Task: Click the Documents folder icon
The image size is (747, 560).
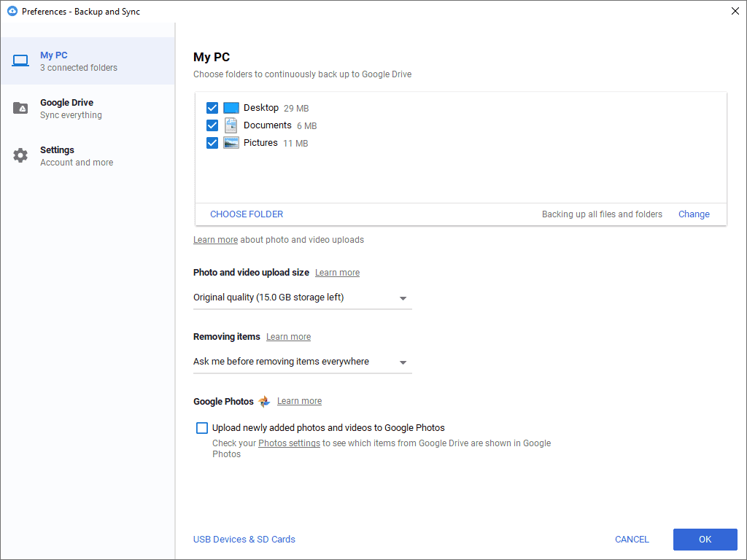Action: click(x=231, y=125)
